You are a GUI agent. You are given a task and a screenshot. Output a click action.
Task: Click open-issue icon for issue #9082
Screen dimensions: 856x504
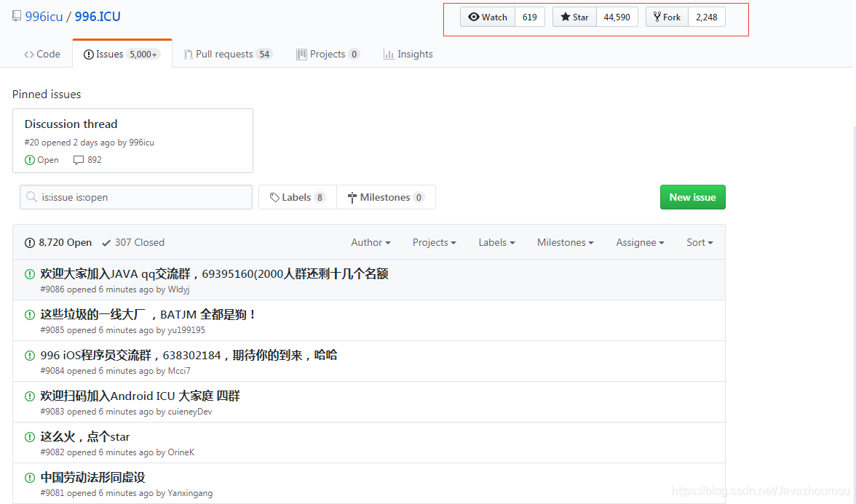click(30, 437)
